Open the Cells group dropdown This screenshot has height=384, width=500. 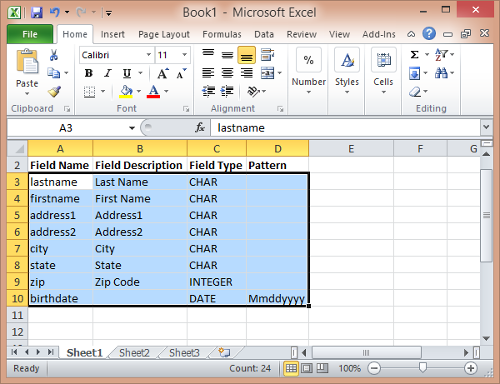click(x=383, y=71)
